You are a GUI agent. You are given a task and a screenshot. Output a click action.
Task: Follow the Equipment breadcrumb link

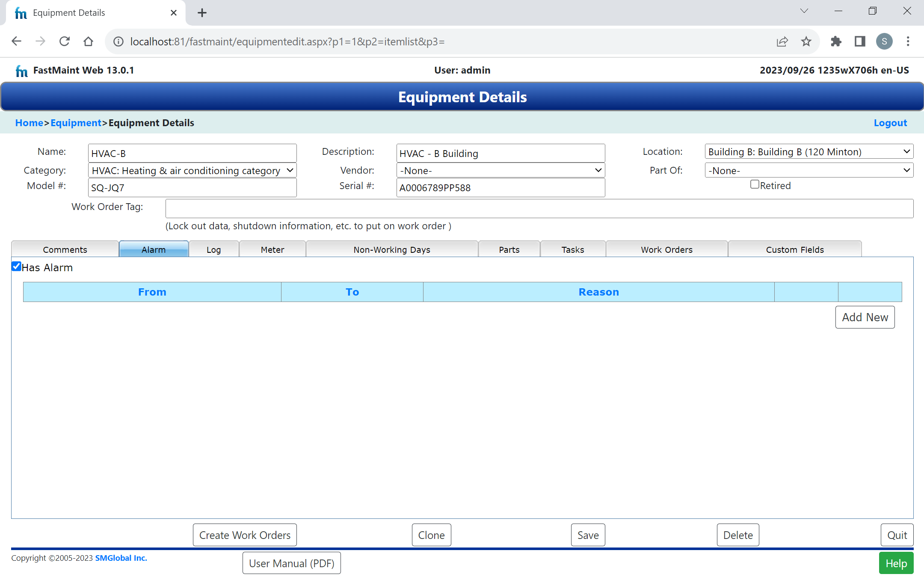[76, 123]
